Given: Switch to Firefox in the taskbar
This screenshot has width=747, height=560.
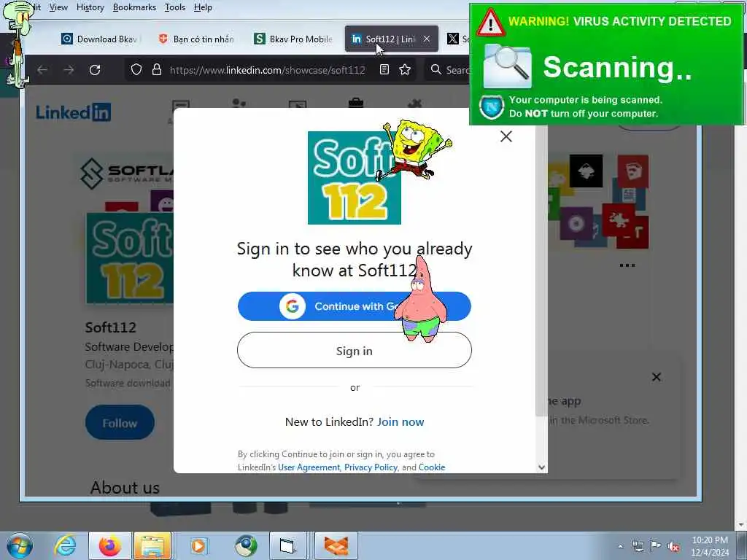Looking at the screenshot, I should click(x=109, y=545).
